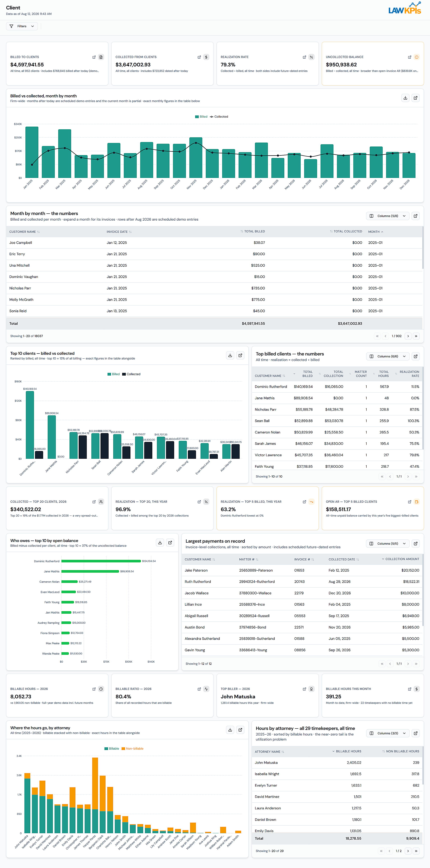
Task: Open Billed to Clients card in new view
Action: (94, 57)
